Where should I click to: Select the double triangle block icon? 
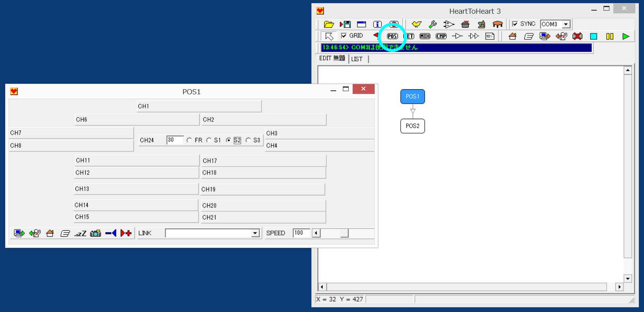coord(474,36)
